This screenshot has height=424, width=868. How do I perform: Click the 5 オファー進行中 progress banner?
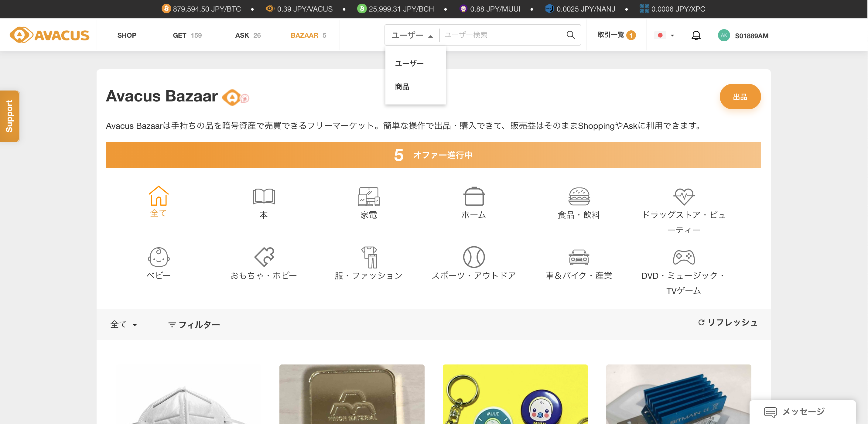tap(433, 155)
